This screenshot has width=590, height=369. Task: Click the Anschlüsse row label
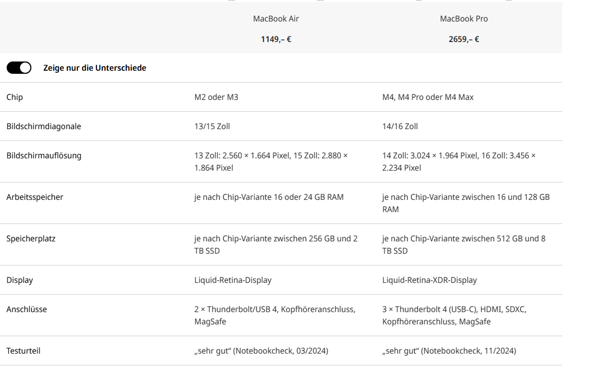27,310
